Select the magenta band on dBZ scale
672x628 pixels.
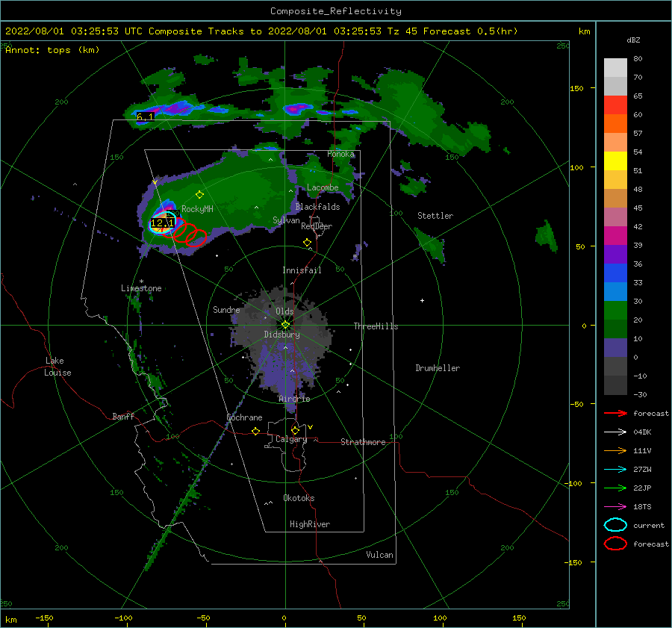615,235
